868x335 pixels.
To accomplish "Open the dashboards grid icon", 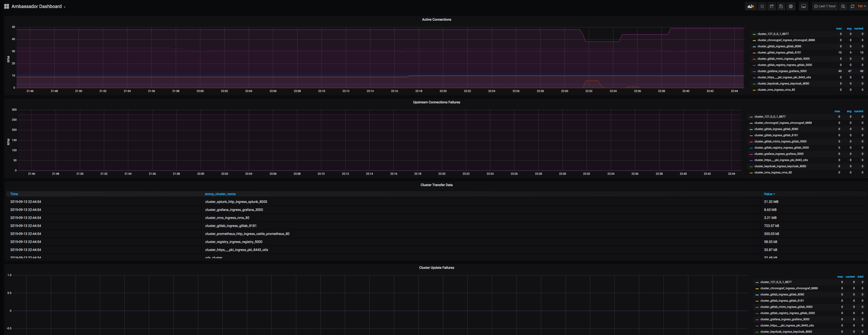I will pos(6,6).
